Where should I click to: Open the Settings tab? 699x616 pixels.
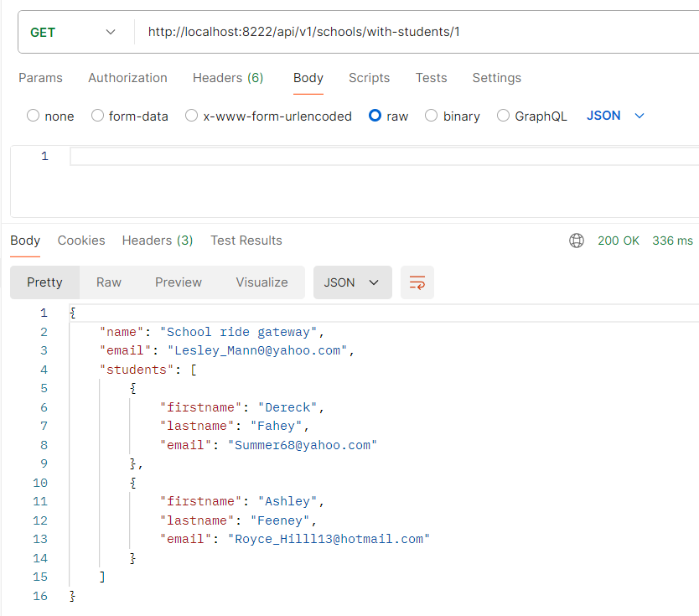point(497,78)
